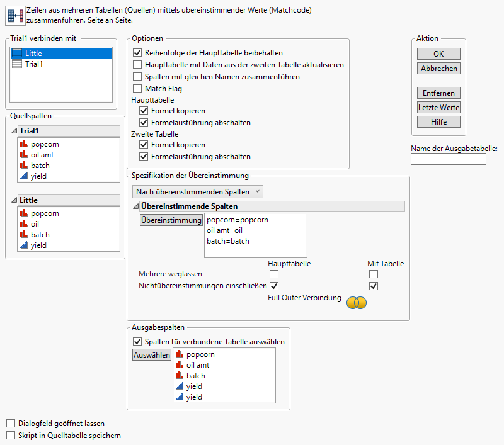Collapse the Little source columns section
This screenshot has height=445, width=504.
pos(14,200)
